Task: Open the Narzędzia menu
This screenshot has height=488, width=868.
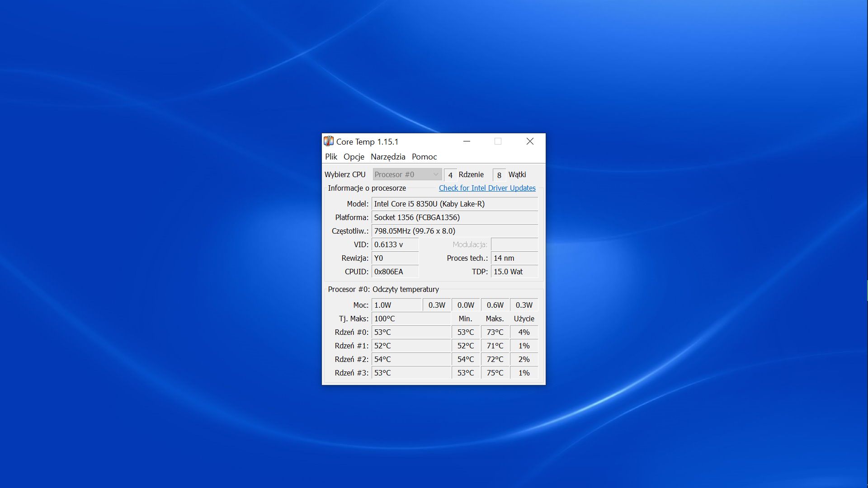Action: (388, 157)
